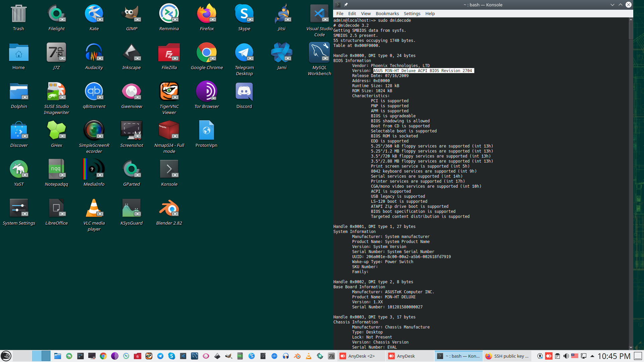The height and width of the screenshot is (362, 644).
Task: Open the openSUSE application launcher menu
Action: pos(6,356)
